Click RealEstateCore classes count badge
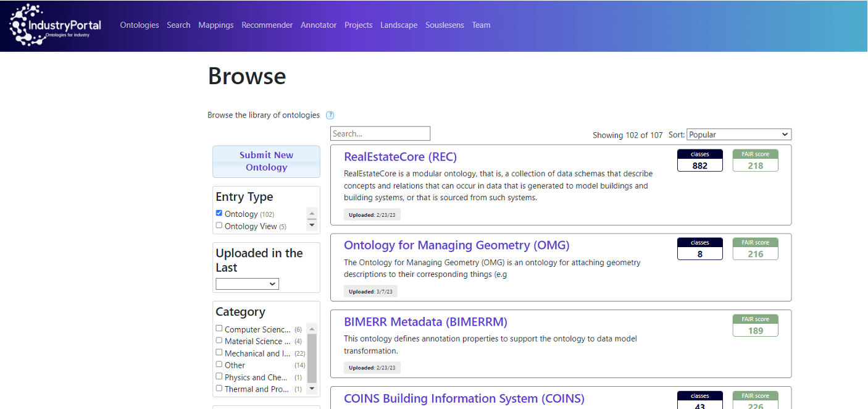The image size is (868, 409). (699, 161)
